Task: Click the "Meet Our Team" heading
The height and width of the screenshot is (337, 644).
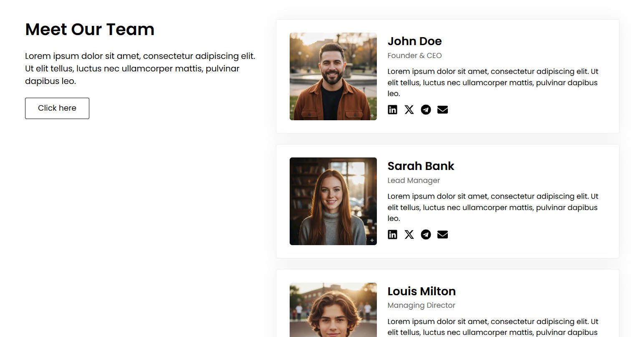Action: click(90, 29)
